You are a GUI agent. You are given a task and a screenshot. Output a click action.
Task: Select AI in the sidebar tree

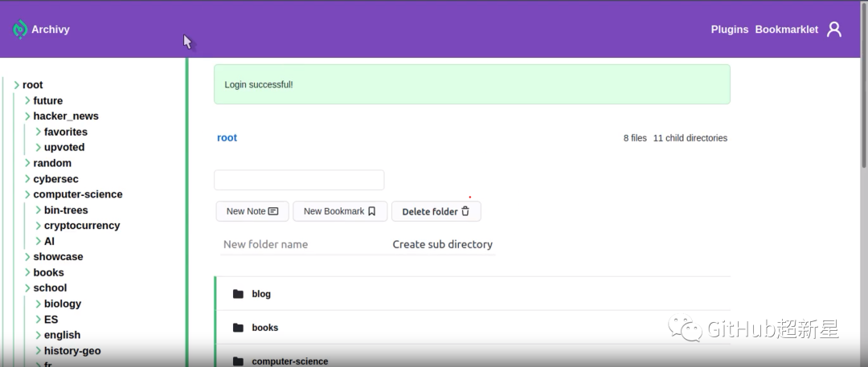coord(49,242)
